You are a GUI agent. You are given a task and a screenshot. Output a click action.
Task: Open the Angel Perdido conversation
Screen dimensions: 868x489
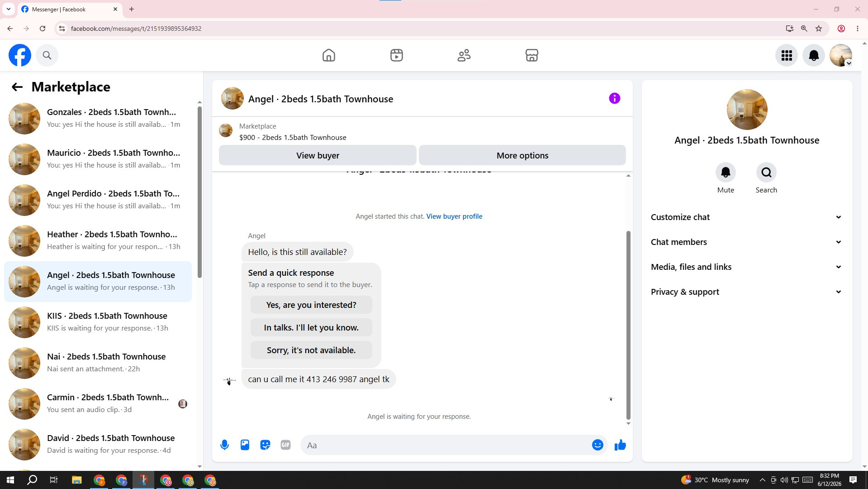click(98, 200)
